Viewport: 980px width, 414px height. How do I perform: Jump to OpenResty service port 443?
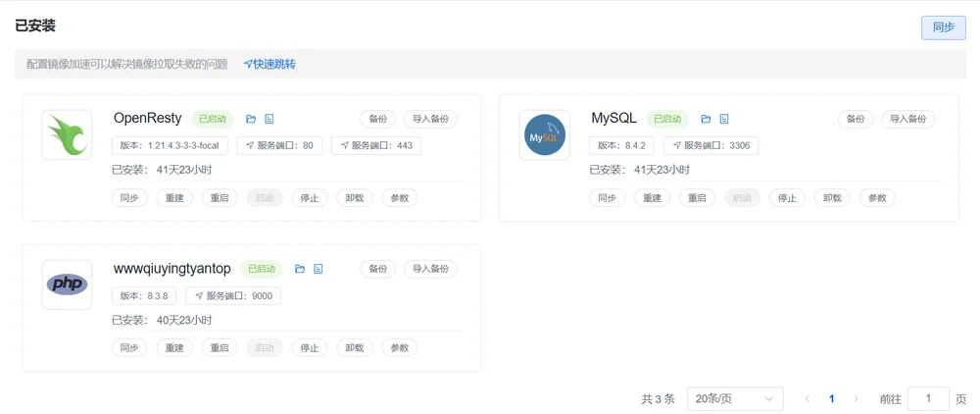tap(376, 146)
